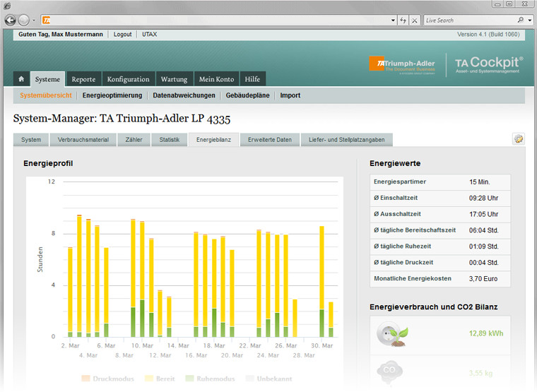This screenshot has height=392, width=537.
Task: Click the 06:04 Std. Bereitschaftszeit value
Action: click(x=483, y=230)
